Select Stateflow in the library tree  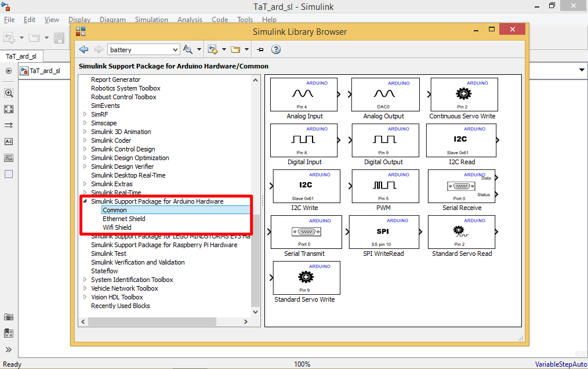click(x=104, y=270)
